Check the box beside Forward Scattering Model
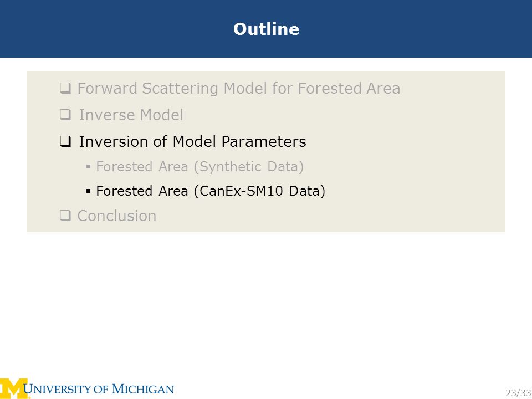This screenshot has width=532, height=399. pyautogui.click(x=65, y=88)
